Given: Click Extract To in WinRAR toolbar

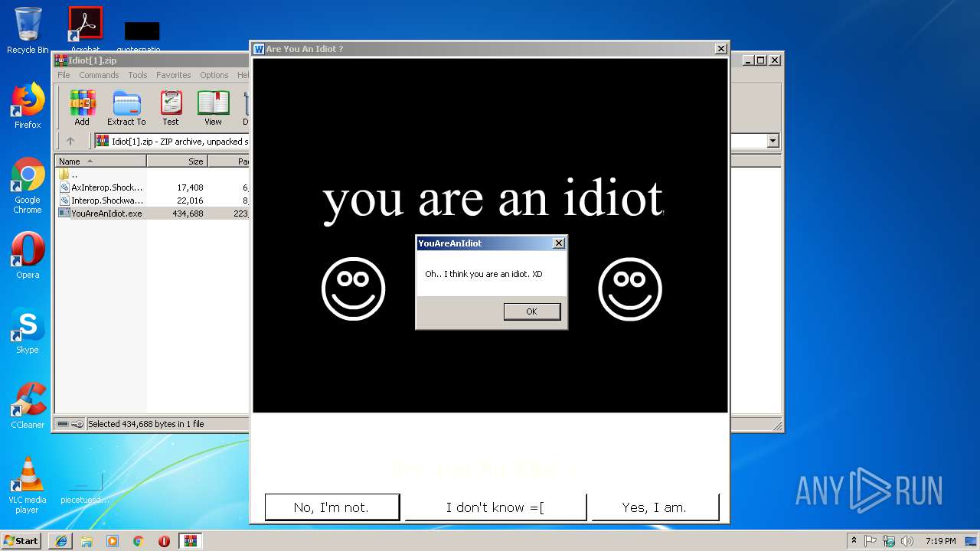Looking at the screenshot, I should [x=126, y=108].
